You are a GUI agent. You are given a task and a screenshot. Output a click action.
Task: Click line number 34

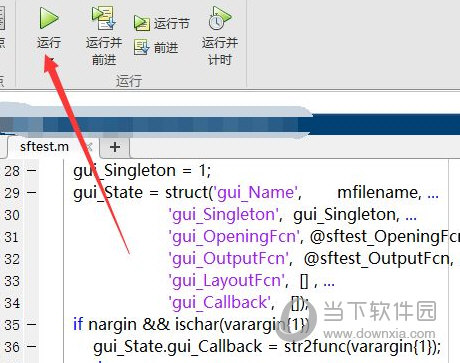pos(12,303)
